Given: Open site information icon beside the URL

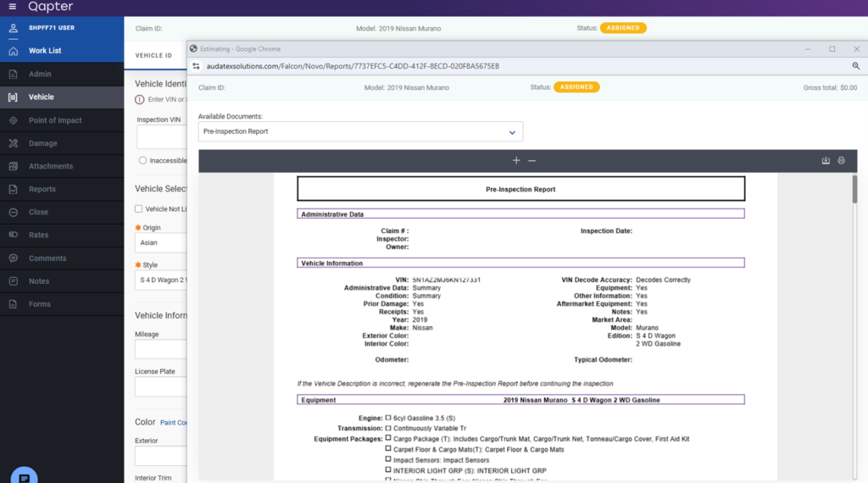Looking at the screenshot, I should [x=196, y=66].
